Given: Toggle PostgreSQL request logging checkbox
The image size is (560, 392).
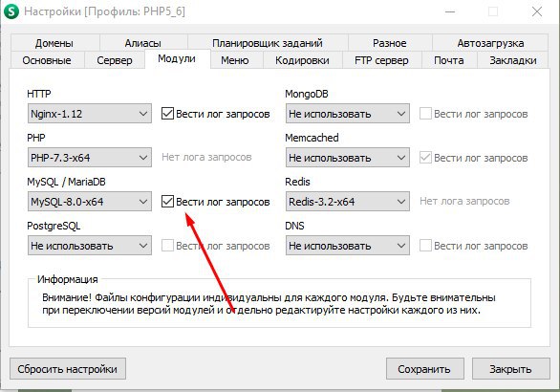Looking at the screenshot, I should click(x=167, y=246).
